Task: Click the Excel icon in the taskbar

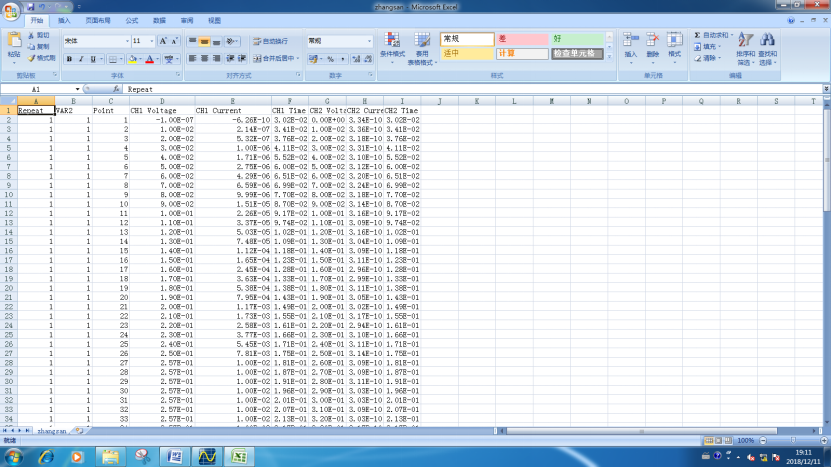Action: tap(239, 456)
